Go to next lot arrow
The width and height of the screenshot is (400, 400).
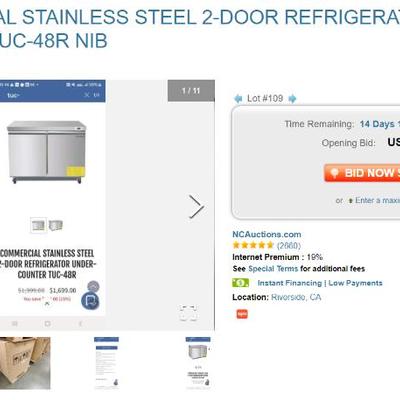point(292,99)
